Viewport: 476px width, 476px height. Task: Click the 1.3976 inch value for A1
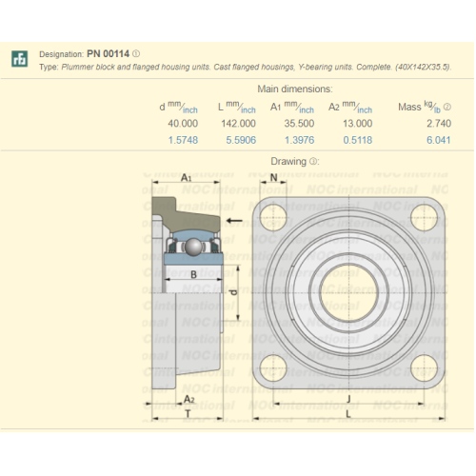(300, 140)
